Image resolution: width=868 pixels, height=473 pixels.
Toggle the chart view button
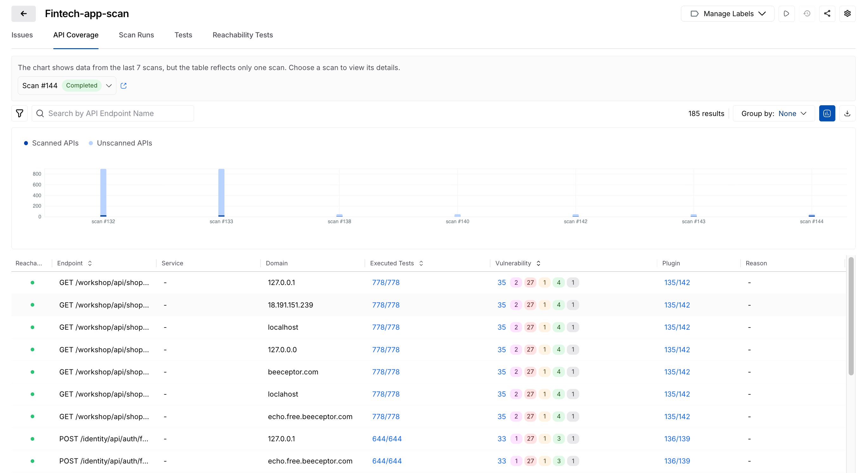[827, 113]
